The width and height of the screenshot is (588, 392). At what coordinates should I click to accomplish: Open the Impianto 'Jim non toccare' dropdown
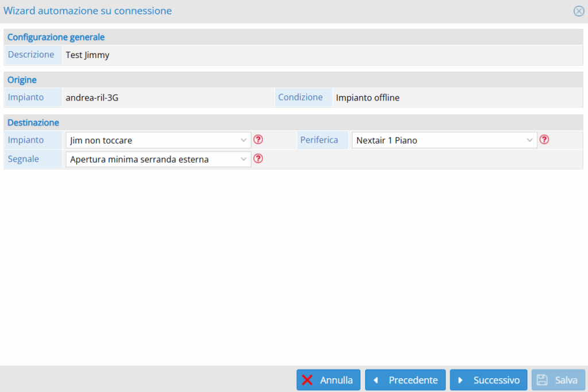(x=158, y=140)
